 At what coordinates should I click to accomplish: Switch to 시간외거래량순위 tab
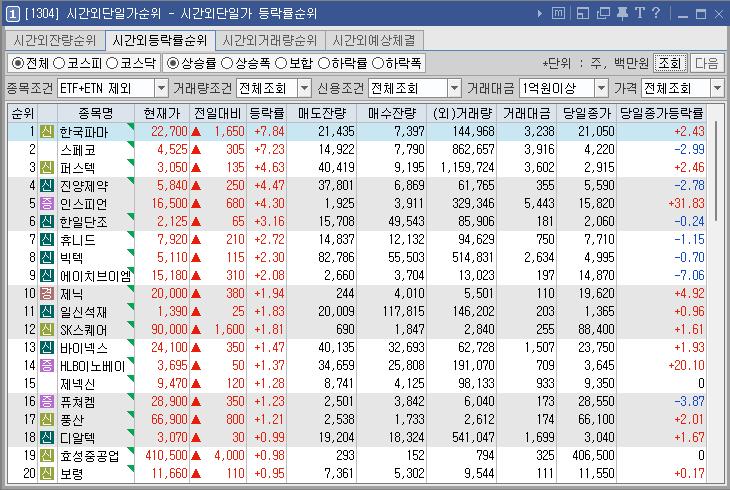pyautogui.click(x=270, y=41)
